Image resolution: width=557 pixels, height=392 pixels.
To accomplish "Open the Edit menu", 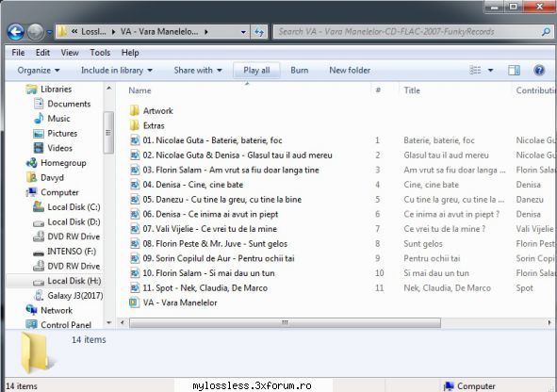I will [x=42, y=53].
